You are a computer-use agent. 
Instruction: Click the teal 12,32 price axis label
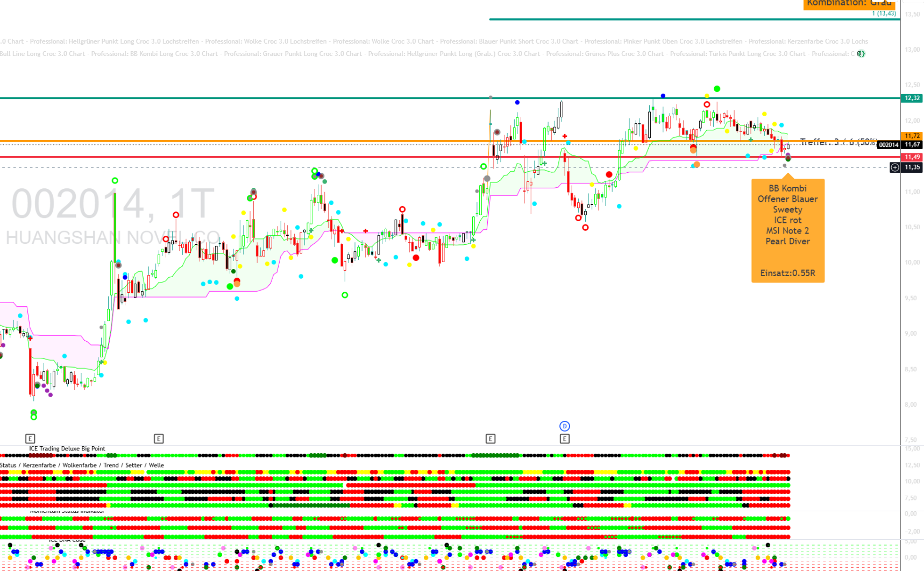(912, 98)
